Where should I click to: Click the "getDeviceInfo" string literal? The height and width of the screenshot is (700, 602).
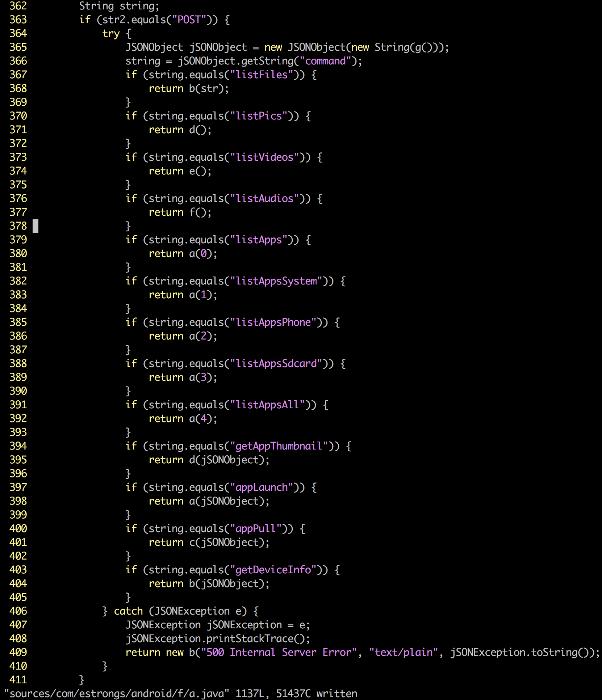pos(273,570)
